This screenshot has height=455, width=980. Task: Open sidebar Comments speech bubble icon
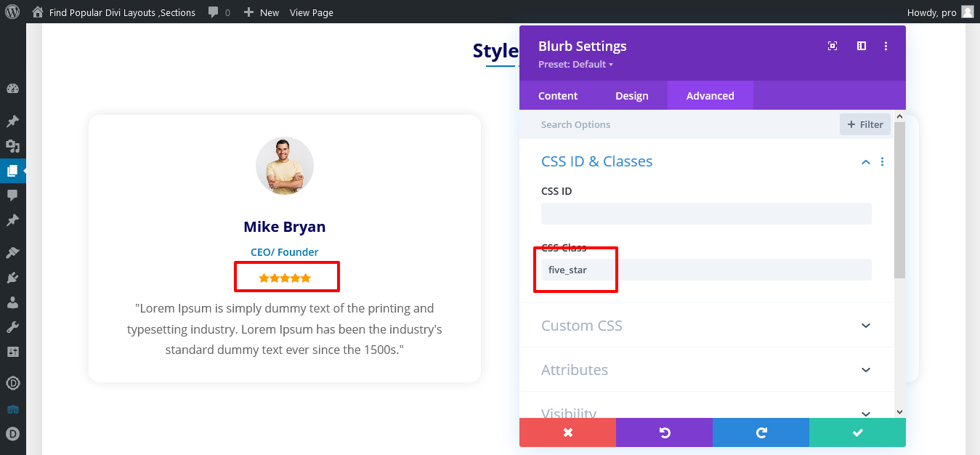[x=12, y=196]
